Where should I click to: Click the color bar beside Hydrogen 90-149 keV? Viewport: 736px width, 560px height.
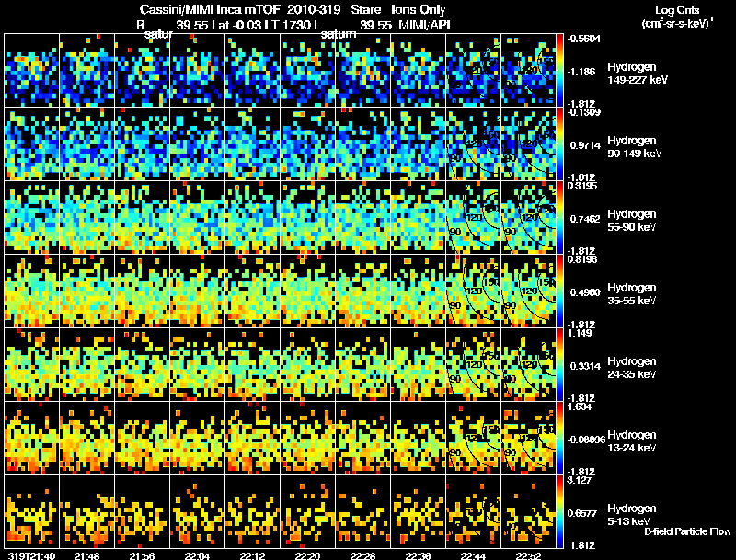[x=559, y=143]
